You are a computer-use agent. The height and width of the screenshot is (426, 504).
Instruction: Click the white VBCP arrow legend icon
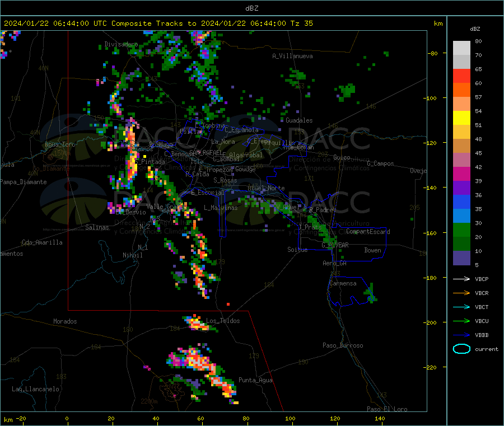(461, 279)
